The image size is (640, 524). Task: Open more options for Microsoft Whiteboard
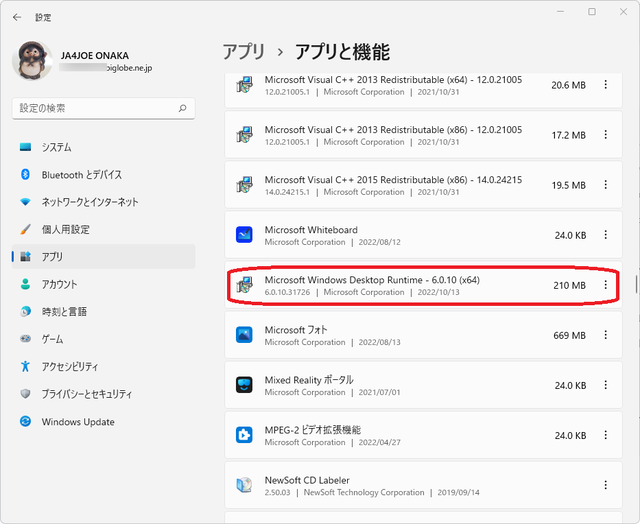tap(606, 235)
